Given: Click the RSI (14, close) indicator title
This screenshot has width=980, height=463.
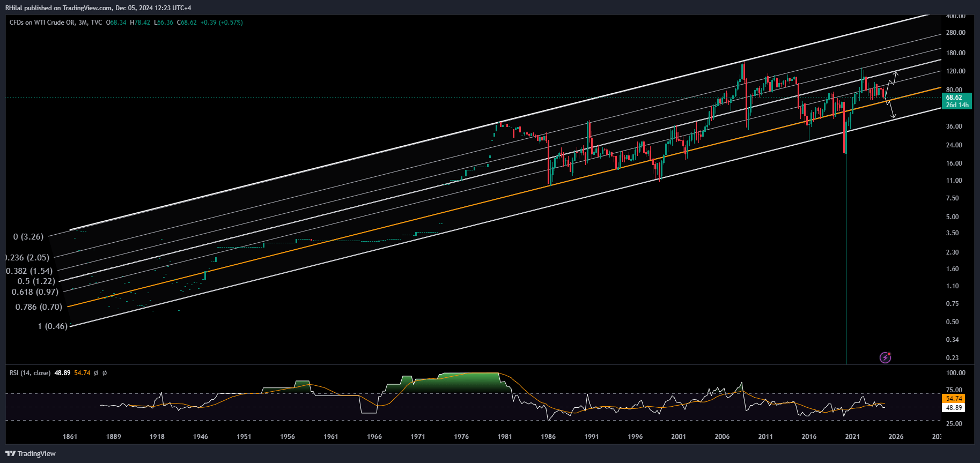Looking at the screenshot, I should (30, 373).
